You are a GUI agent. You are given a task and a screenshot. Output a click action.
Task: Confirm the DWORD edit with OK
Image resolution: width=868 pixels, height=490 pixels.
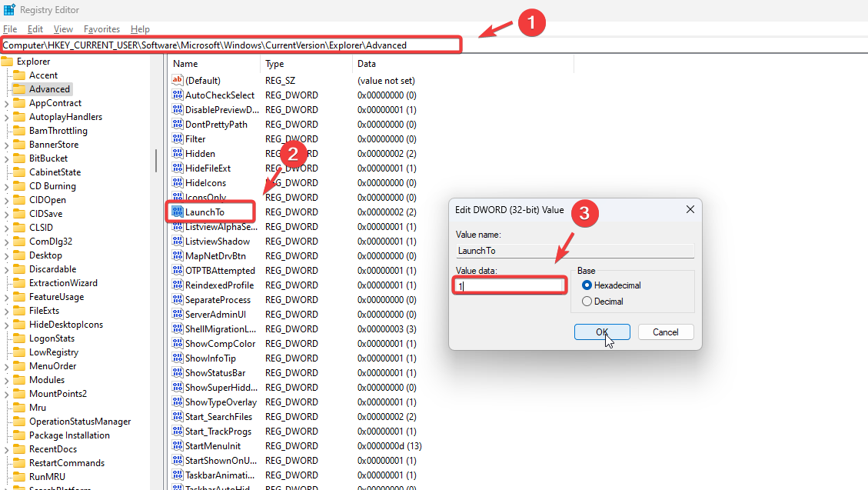(x=602, y=332)
